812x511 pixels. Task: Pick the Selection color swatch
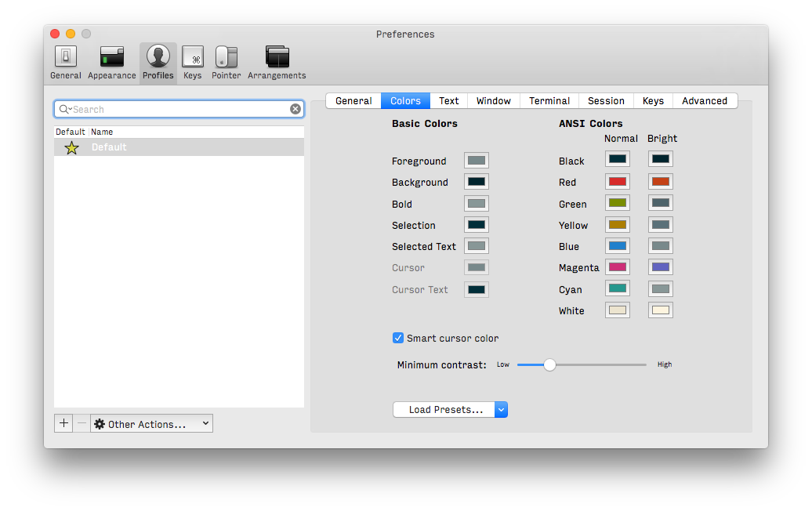(477, 225)
